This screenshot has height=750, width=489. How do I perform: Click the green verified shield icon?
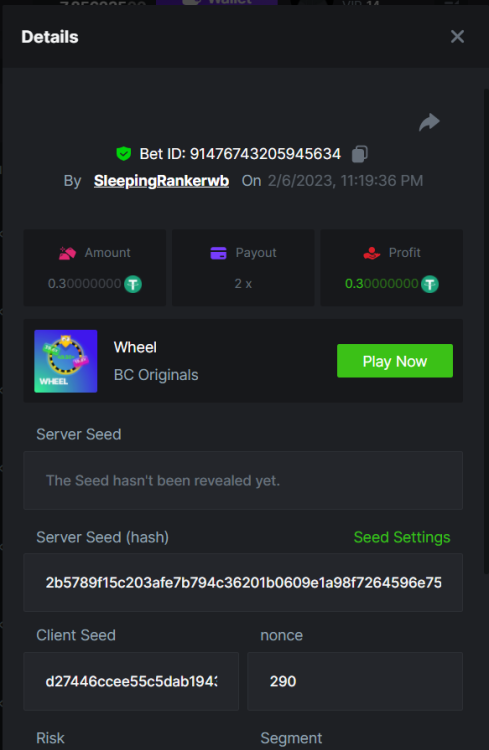click(x=124, y=154)
